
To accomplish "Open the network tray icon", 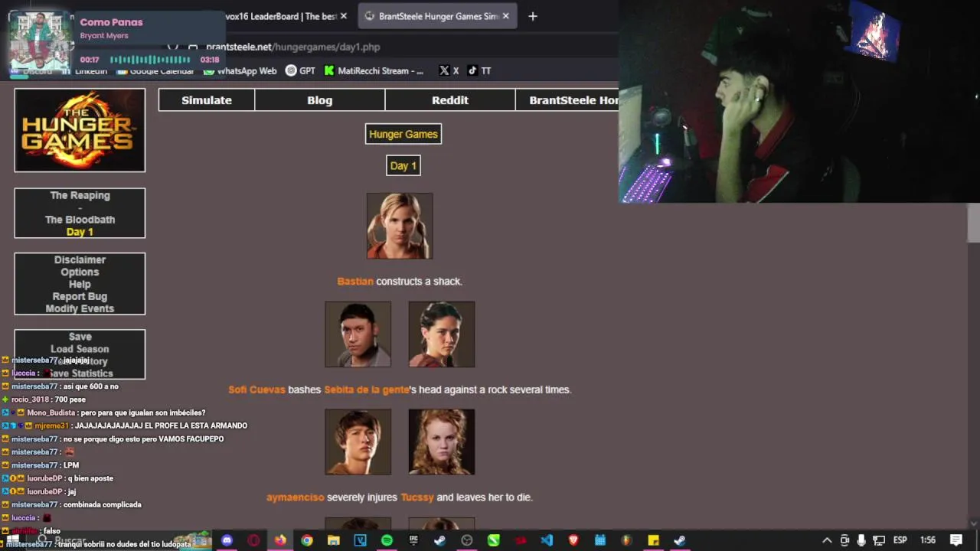I will point(879,540).
